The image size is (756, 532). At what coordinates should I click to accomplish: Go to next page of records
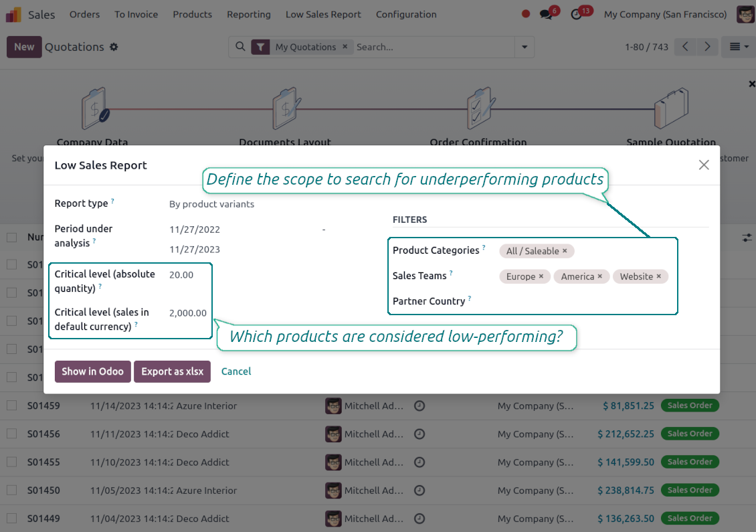[x=706, y=47]
